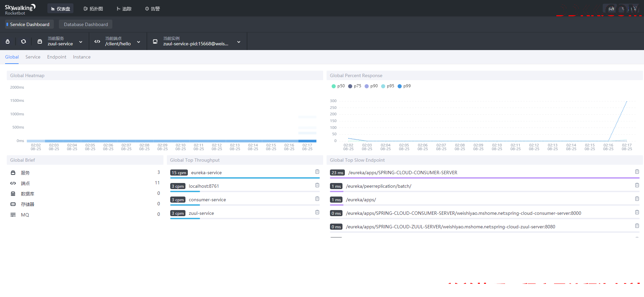This screenshot has width=644, height=297.
Task: Click the 02:02 heatmap column bar
Action: point(36,141)
